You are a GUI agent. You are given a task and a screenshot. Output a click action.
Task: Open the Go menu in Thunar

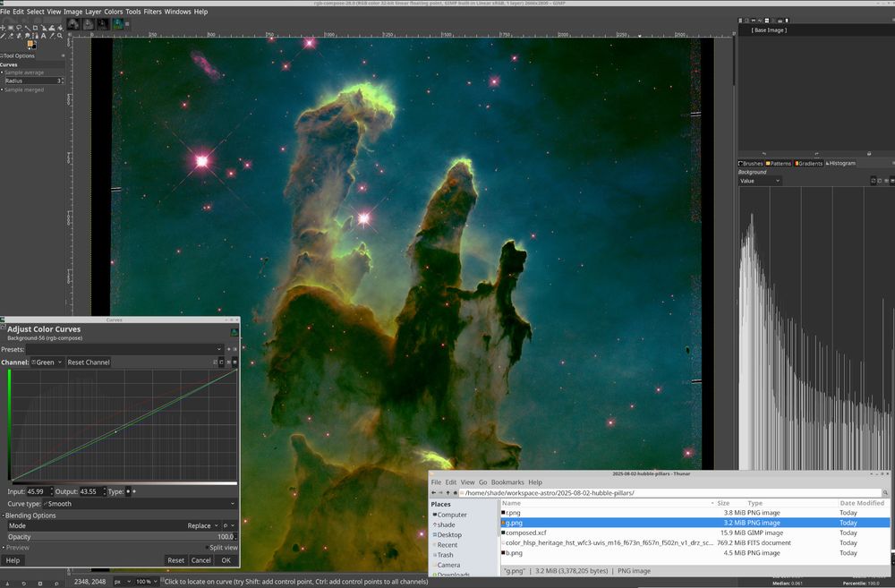tap(483, 482)
